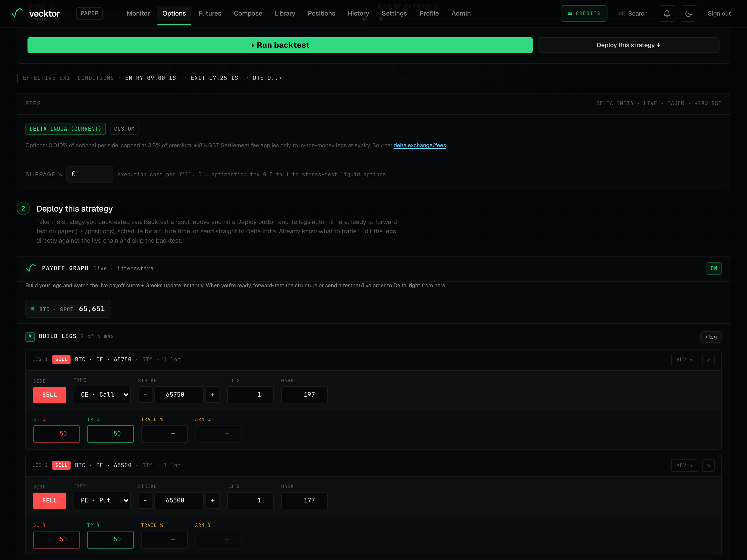Toggle dark mode moon icon

pos(689,13)
